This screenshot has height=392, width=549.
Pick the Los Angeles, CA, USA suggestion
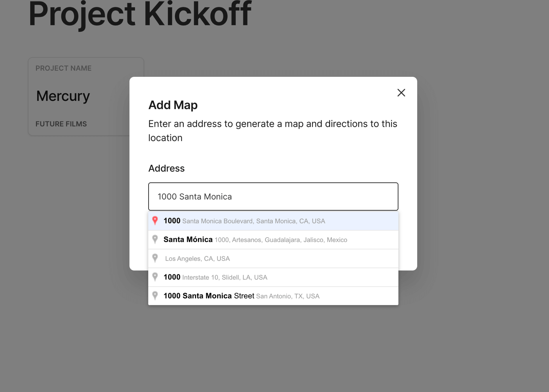[x=197, y=259]
